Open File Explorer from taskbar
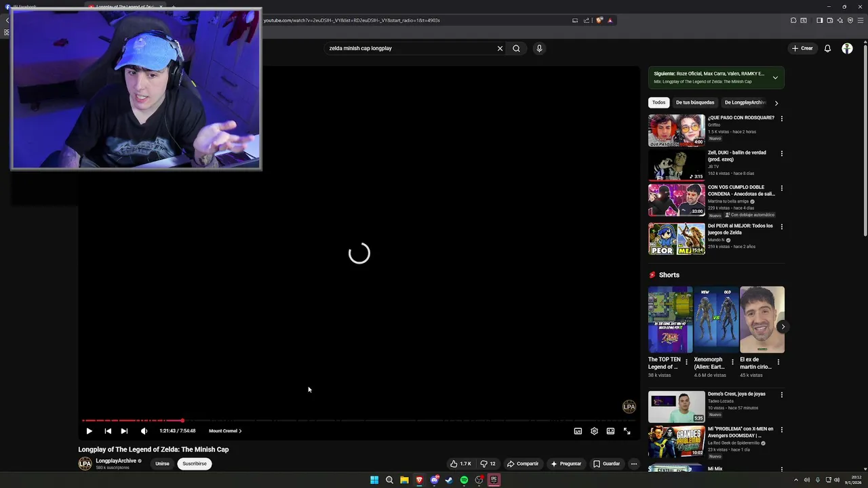This screenshot has height=488, width=868. [x=404, y=480]
